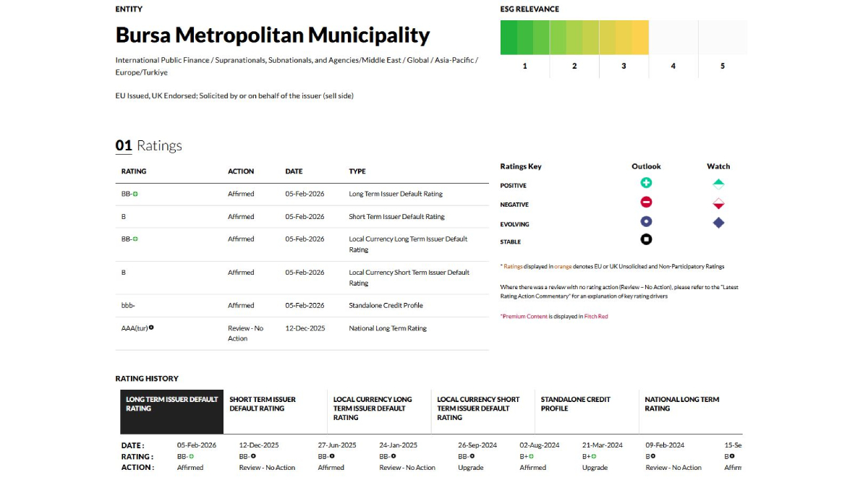Click the black Stable Outlook icon in Ratings Key
Screen dimensions: 868x488
click(646, 240)
